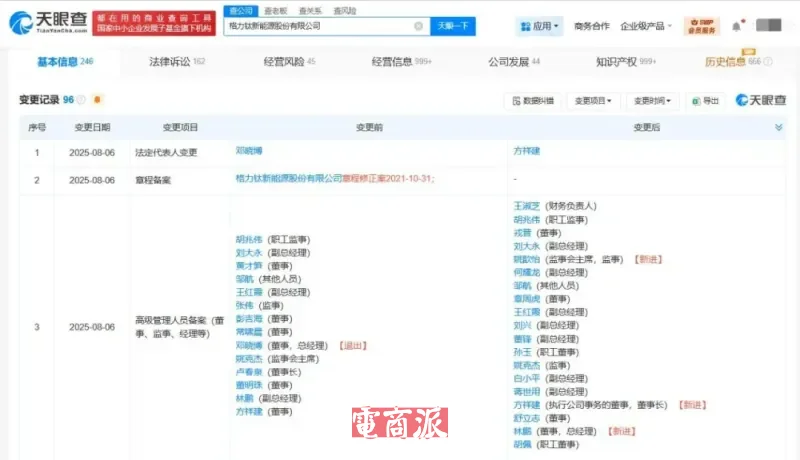Open 方祥建 link in row 1 变更后

(x=527, y=151)
